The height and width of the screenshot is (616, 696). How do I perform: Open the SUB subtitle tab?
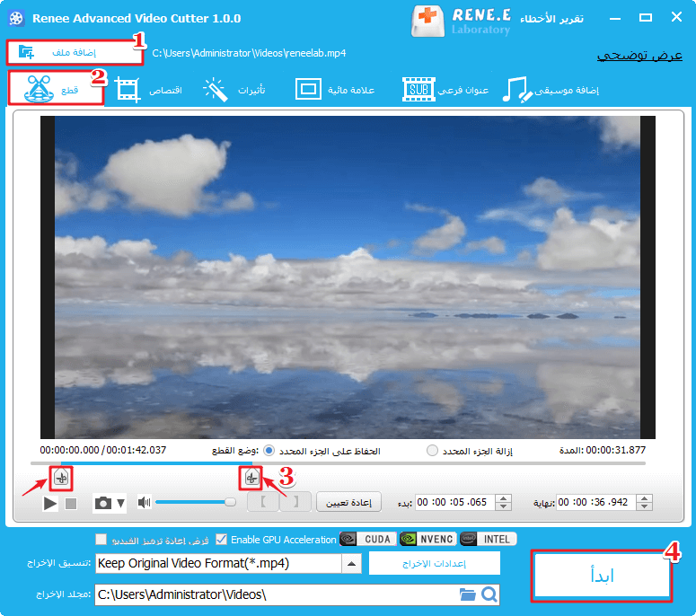click(x=445, y=90)
